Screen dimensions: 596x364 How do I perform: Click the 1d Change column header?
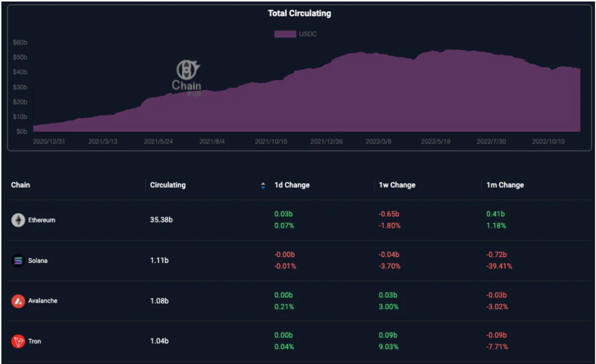[292, 185]
